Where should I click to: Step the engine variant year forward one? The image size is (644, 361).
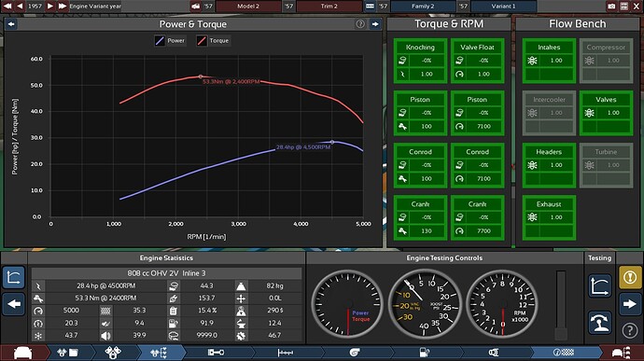50,7
